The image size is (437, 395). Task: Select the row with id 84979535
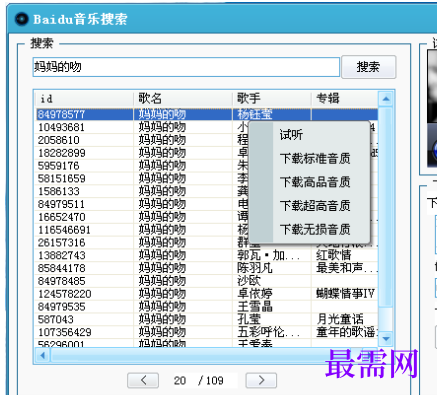pyautogui.click(x=207, y=307)
